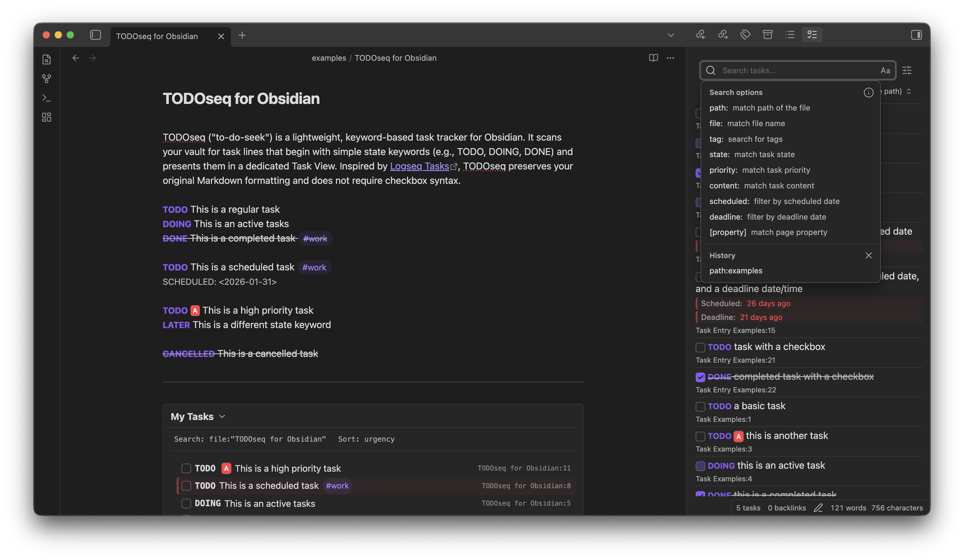Open the outgoing links panel icon
This screenshot has height=560, width=964.
(x=723, y=35)
